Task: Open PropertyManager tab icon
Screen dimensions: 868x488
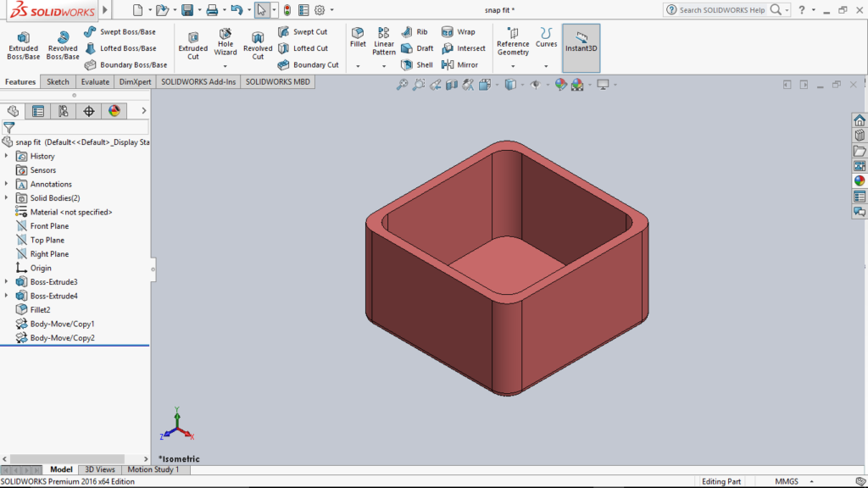Action: 38,111
